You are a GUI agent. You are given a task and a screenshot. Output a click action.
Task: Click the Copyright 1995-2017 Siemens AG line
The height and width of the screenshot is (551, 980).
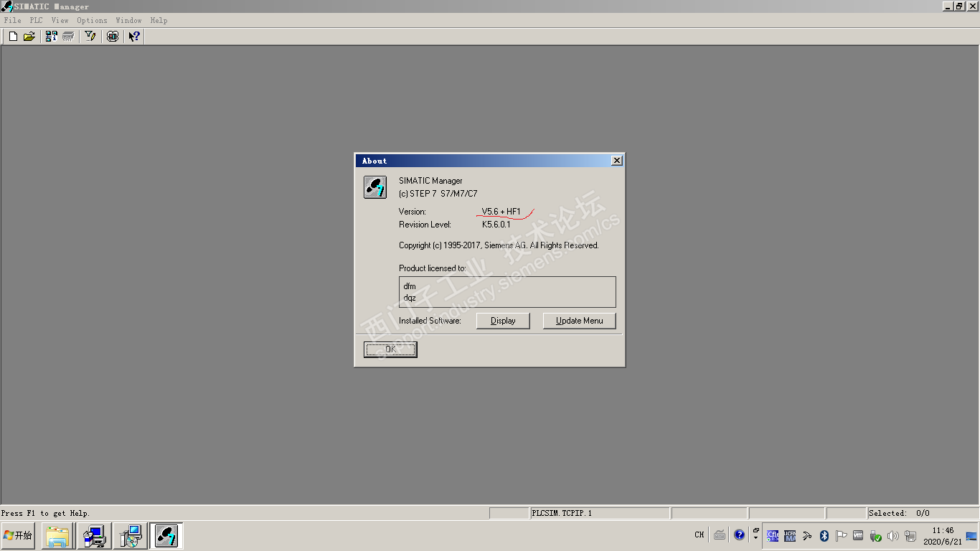pos(499,245)
